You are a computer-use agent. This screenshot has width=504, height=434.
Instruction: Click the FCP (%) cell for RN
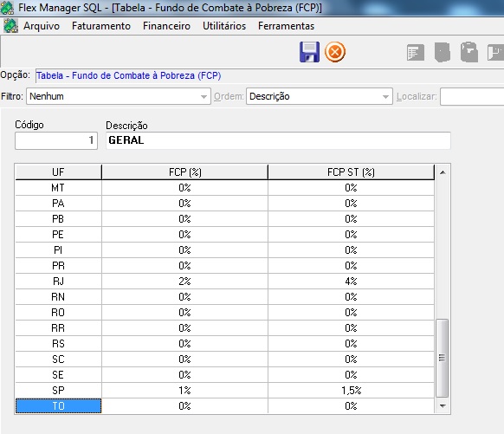coord(184,297)
